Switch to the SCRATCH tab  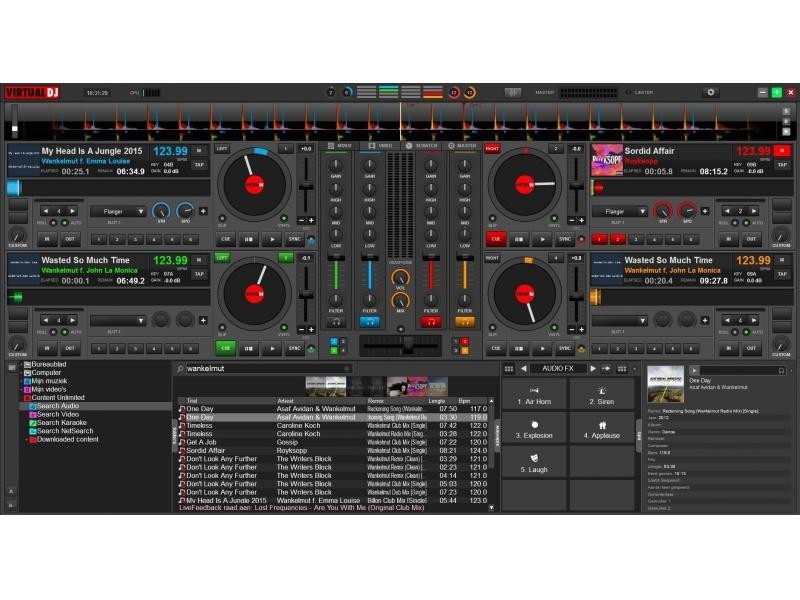tap(421, 146)
